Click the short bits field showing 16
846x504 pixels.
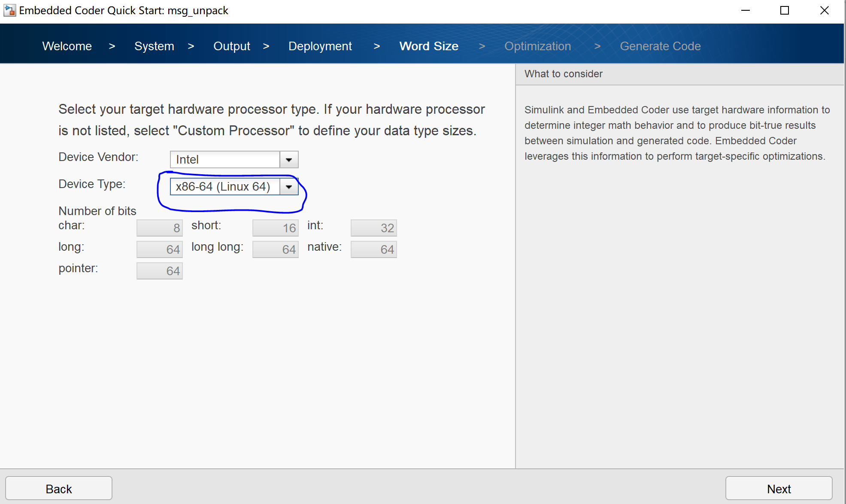[x=276, y=228]
